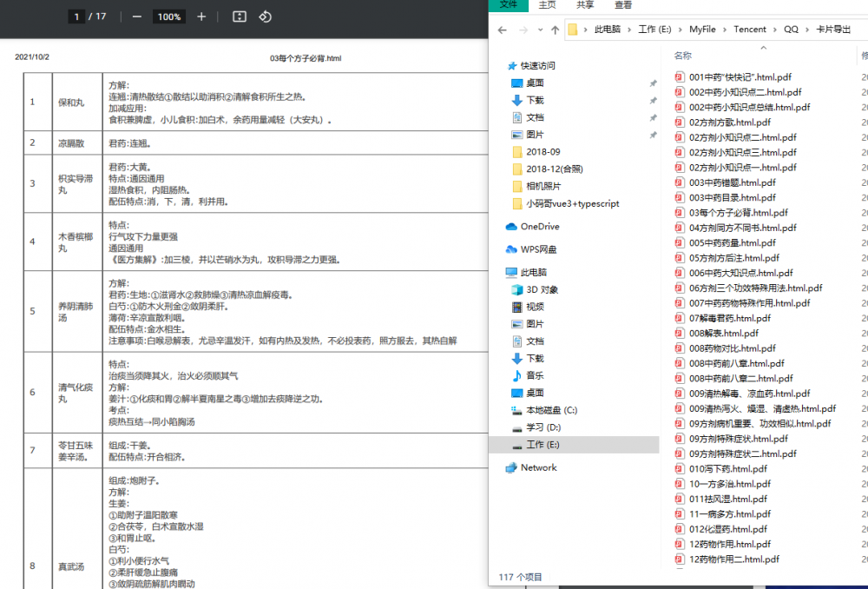This screenshot has width=868, height=589.
Task: Click the up-one-level arrow in Explorer
Action: coord(555,30)
